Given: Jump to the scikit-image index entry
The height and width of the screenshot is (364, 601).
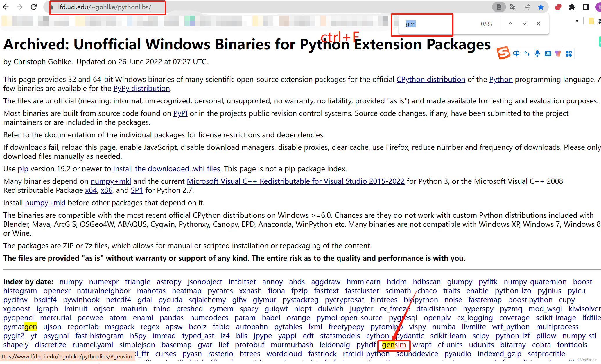Looking at the screenshot, I should click(x=556, y=318).
